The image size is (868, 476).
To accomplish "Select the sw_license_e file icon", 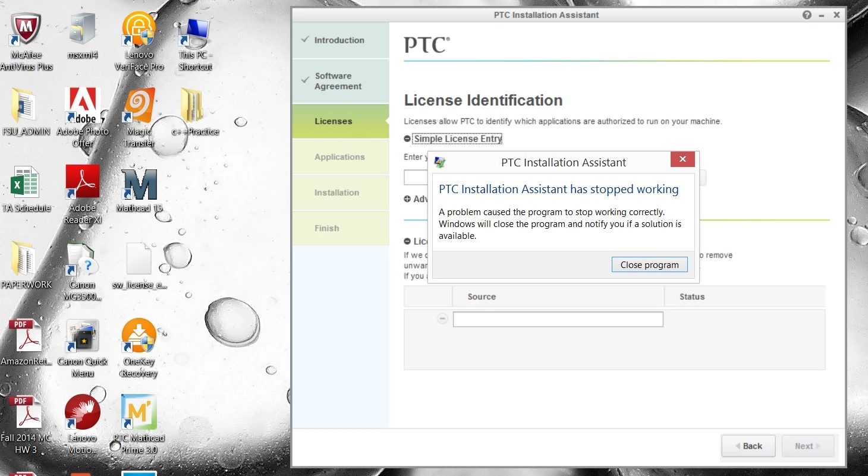I will pyautogui.click(x=139, y=259).
